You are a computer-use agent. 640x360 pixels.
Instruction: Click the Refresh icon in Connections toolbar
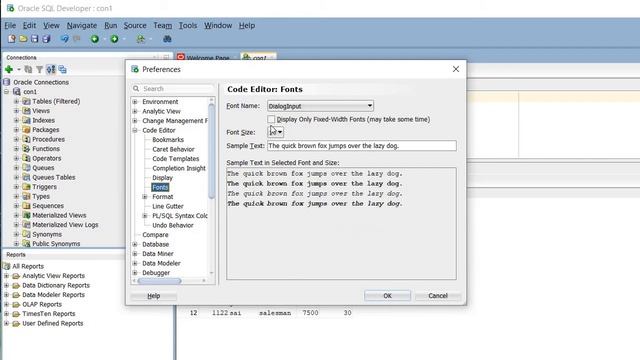[x=28, y=69]
